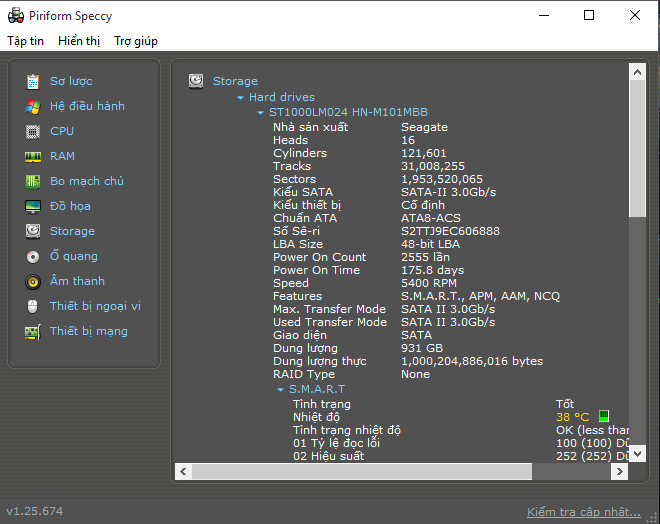Image resolution: width=660 pixels, height=524 pixels.
Task: Open the Bo mạch chủ motherboard icon
Action: (x=33, y=181)
